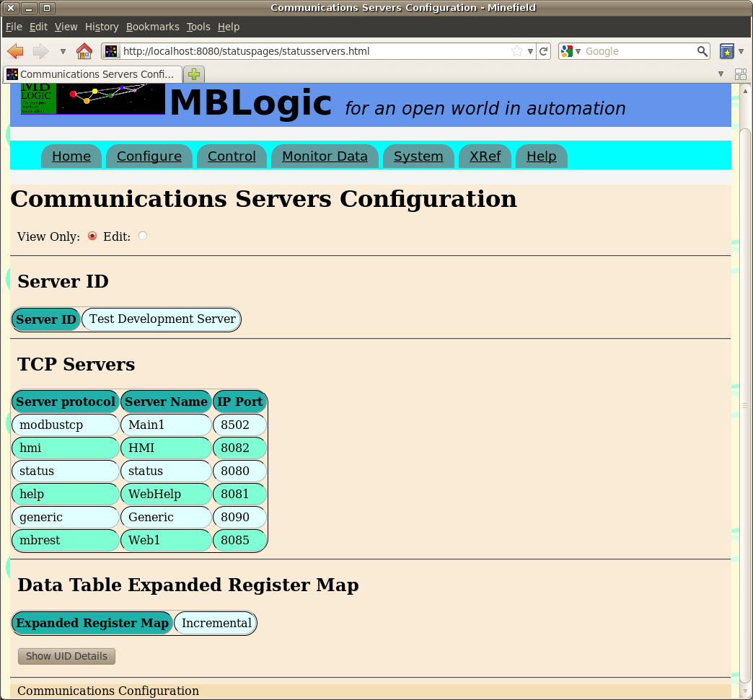Click the hmi protocol cell

tap(66, 448)
